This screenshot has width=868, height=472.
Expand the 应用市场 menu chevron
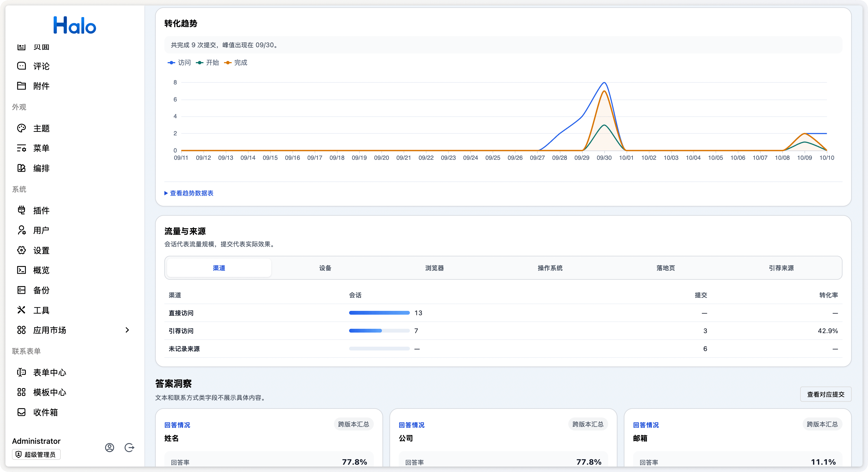[x=127, y=330]
